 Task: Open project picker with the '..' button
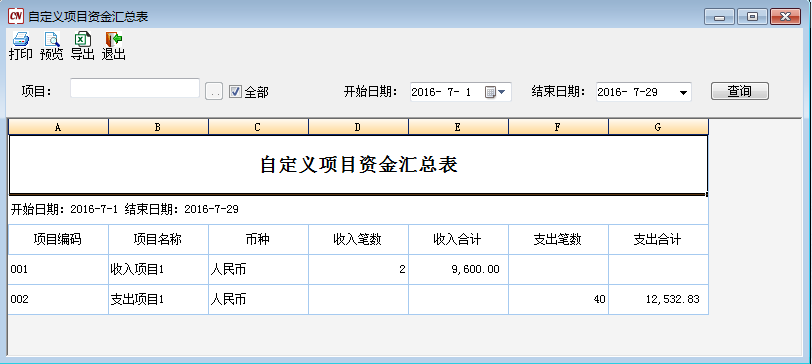click(214, 92)
